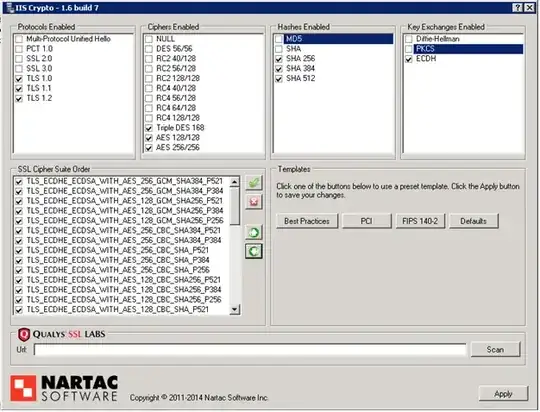Focus the Qualys Url input field
Viewport: 540px width, 412px height.
(x=250, y=350)
